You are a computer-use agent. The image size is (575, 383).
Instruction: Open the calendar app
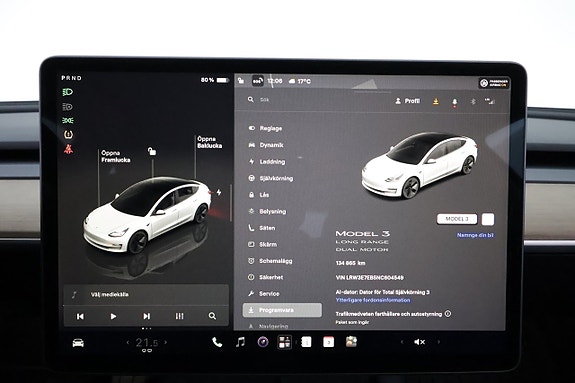329,342
